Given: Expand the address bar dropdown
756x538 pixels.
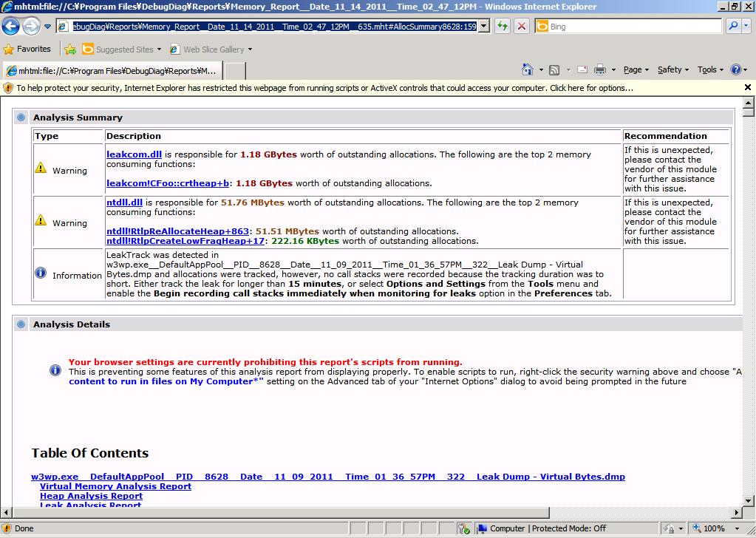Looking at the screenshot, I should tap(484, 27).
